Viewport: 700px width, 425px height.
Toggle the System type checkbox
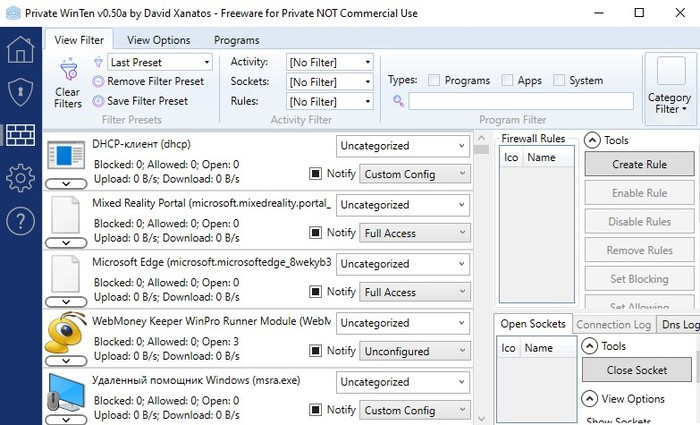click(x=559, y=81)
